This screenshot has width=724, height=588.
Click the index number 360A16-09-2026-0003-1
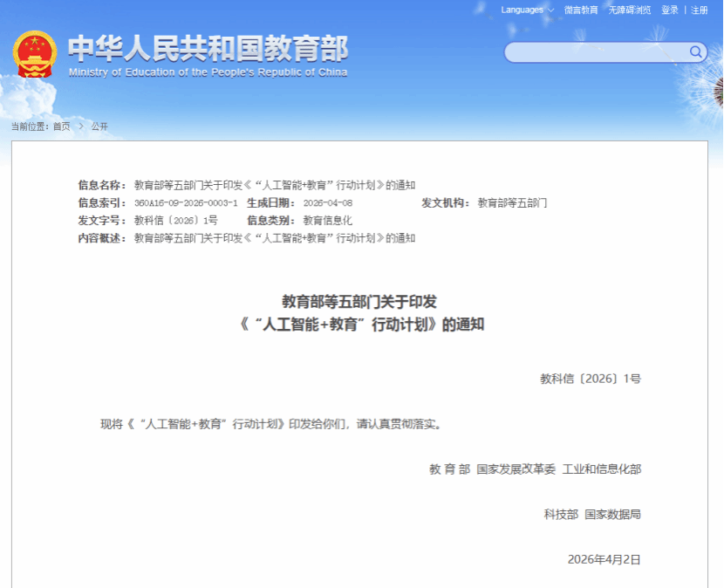pyautogui.click(x=186, y=203)
